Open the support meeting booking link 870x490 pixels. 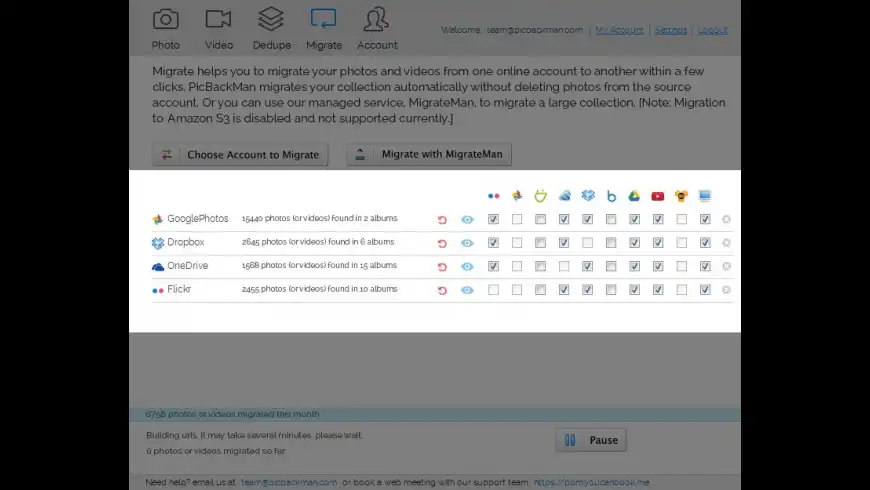591,482
